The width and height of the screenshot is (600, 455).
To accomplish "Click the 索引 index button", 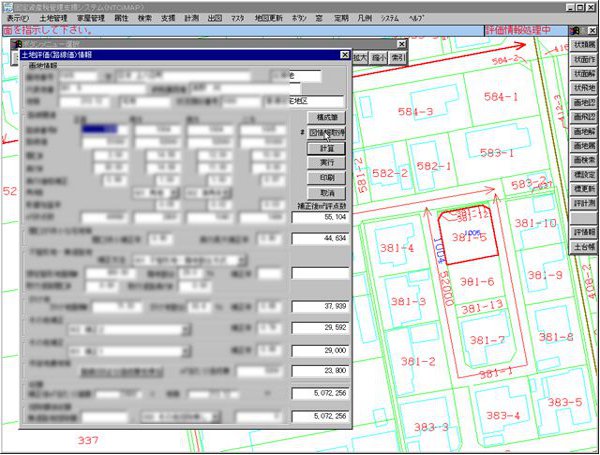I will (x=398, y=58).
